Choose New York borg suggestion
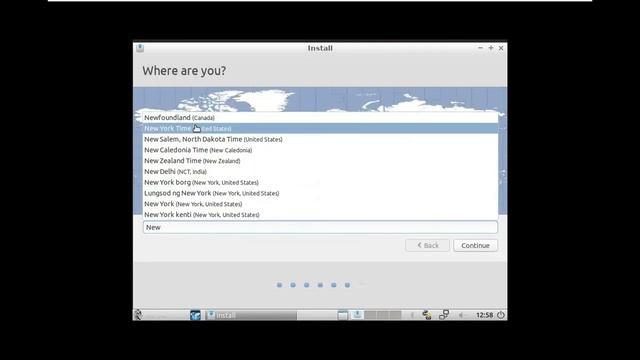 (x=320, y=182)
